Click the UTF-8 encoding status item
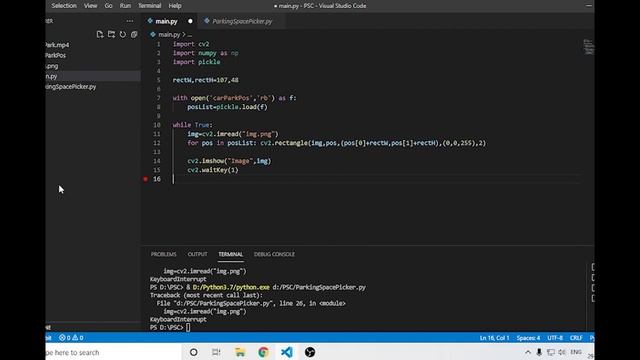The image size is (640, 360). pos(555,338)
